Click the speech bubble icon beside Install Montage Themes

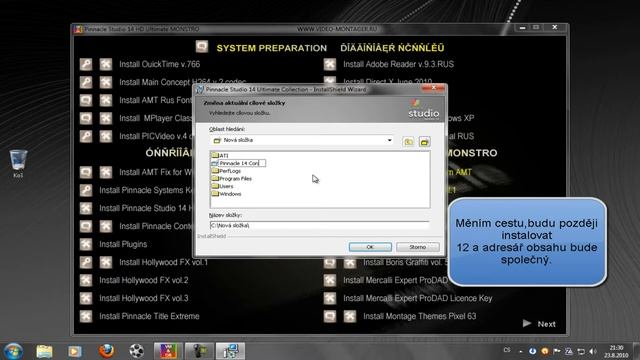330,316
